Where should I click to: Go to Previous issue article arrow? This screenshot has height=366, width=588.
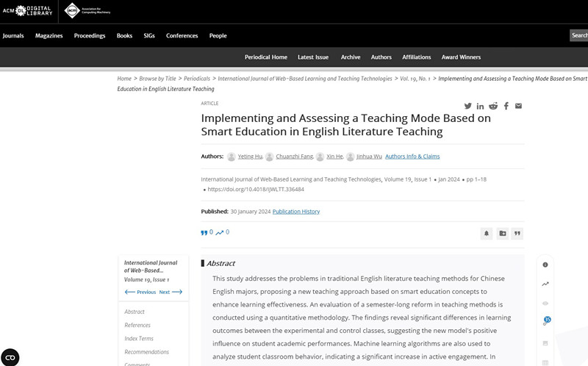140,292
